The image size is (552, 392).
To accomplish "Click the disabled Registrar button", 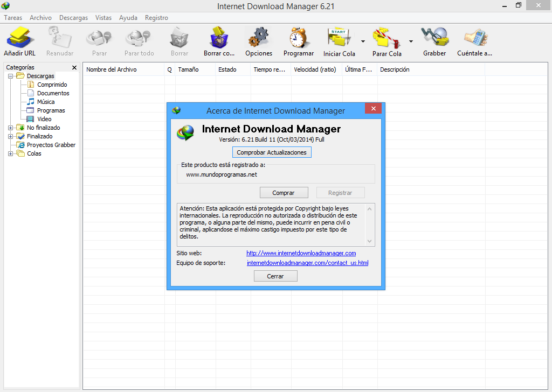I will [x=341, y=193].
